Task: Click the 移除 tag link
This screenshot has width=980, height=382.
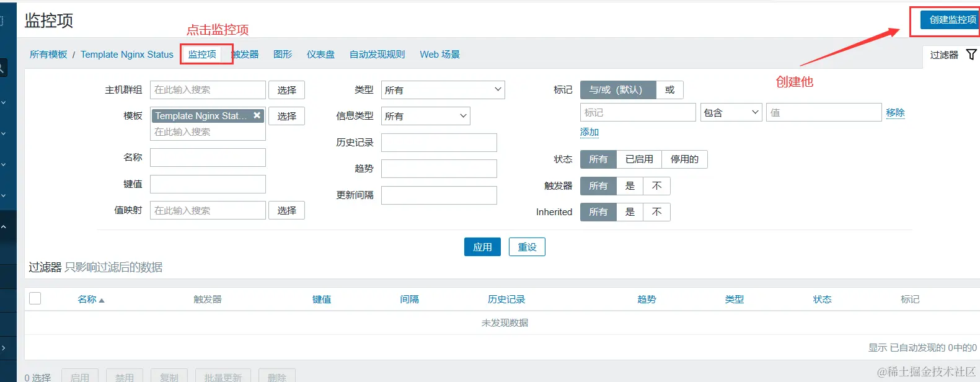Action: coord(895,112)
